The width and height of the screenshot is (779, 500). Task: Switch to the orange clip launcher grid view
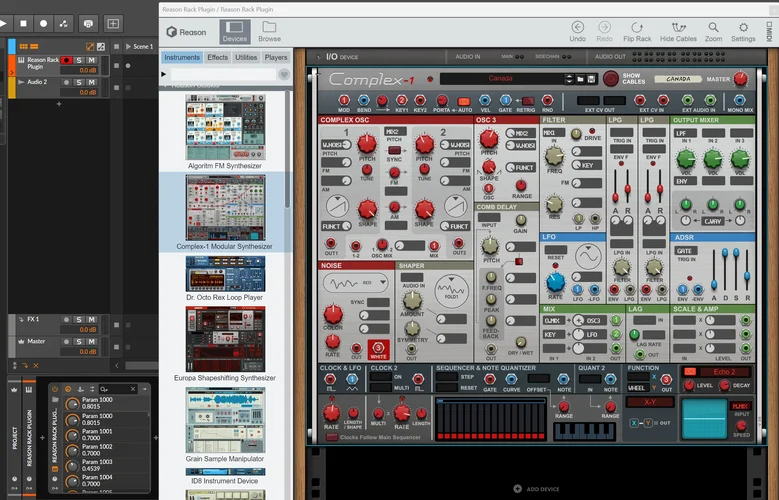coord(23,47)
